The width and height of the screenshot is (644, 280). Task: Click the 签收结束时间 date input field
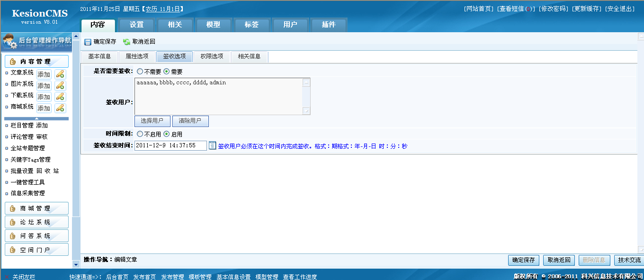point(170,146)
